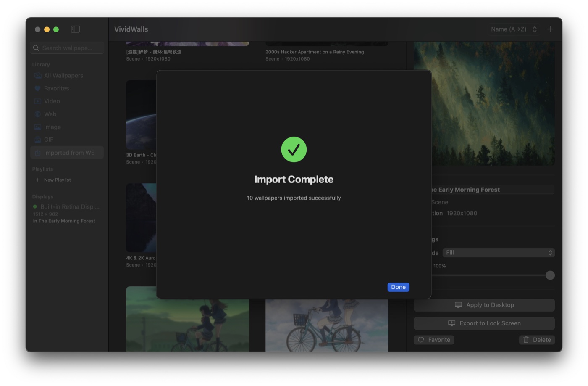The width and height of the screenshot is (588, 386).
Task: Select the Built-in Retina Display entry
Action: tap(67, 207)
